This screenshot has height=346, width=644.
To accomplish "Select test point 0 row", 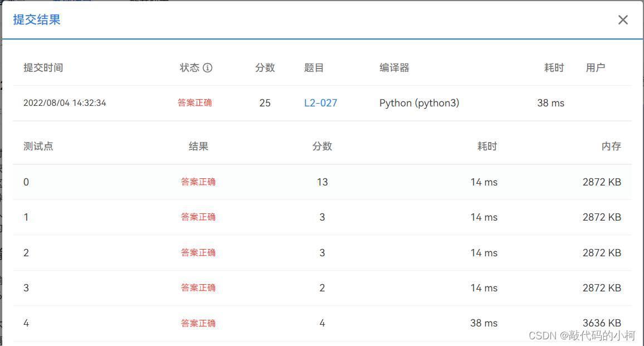I will tap(26, 182).
